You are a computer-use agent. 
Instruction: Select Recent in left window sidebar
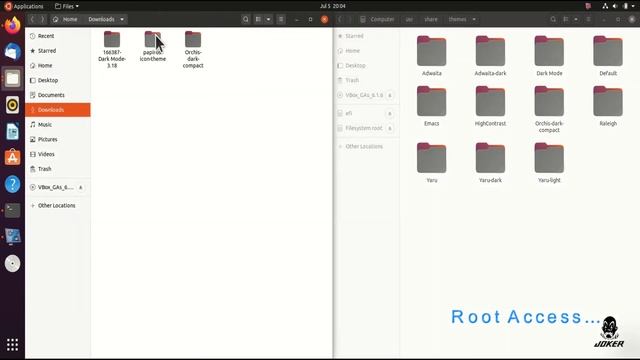pyautogui.click(x=58, y=36)
